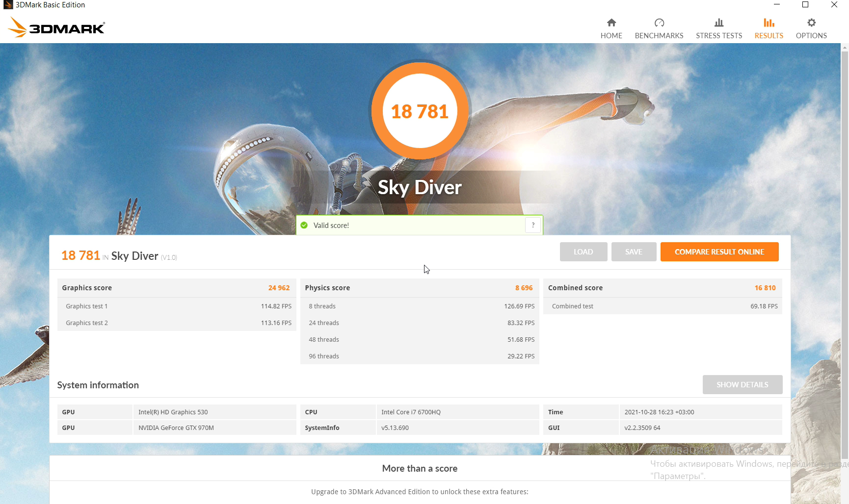Screen dimensions: 849x504
Task: Click the Options gear icon
Action: coord(811,23)
